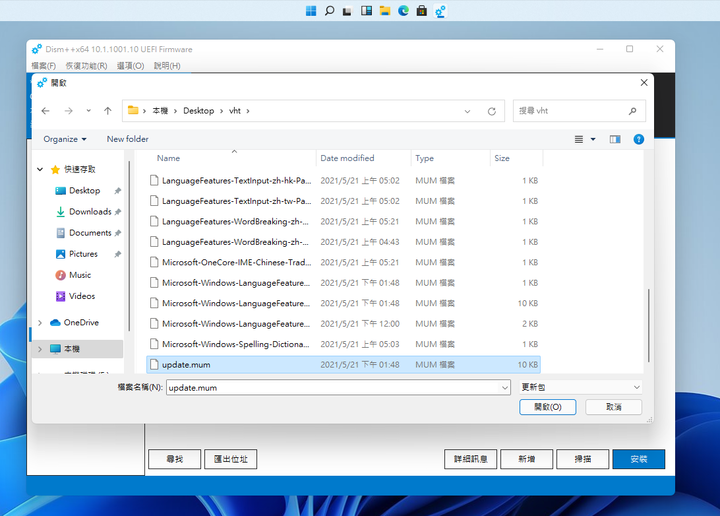Open Widgets from the taskbar
720x516 pixels.
[x=366, y=11]
